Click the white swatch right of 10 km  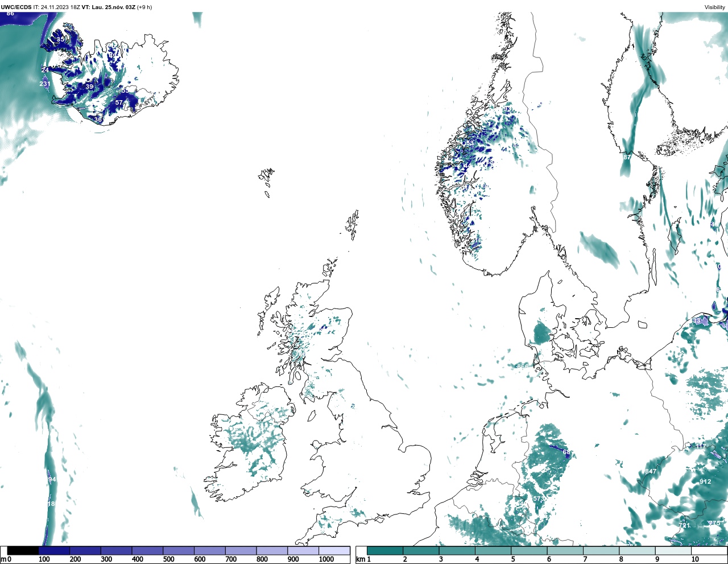tap(709, 550)
